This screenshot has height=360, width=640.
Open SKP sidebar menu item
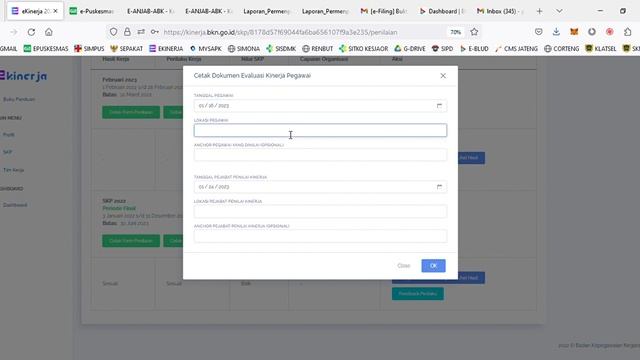coord(7,152)
